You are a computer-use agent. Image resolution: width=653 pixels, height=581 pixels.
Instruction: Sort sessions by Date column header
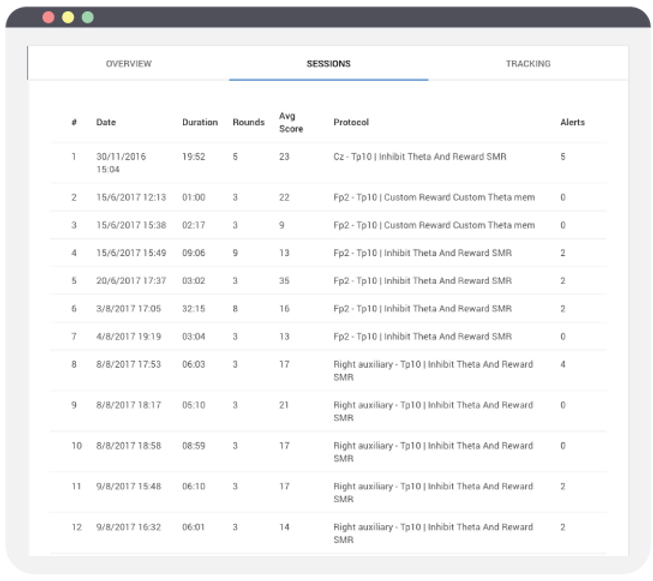(106, 123)
